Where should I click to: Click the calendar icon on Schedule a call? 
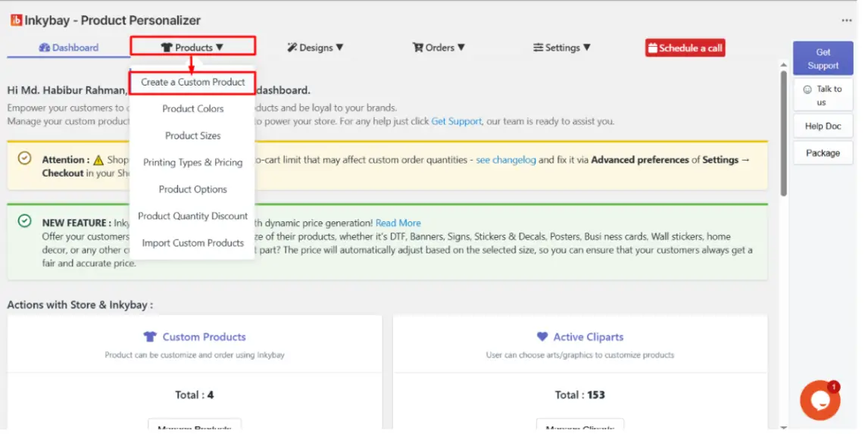tap(652, 48)
